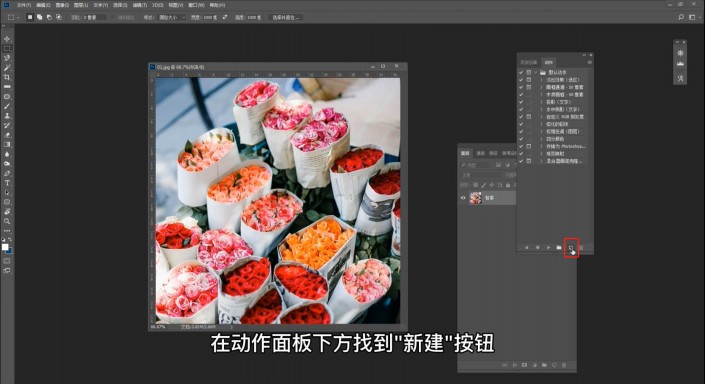Click Create new set folder icon in Actions panel

[559, 248]
